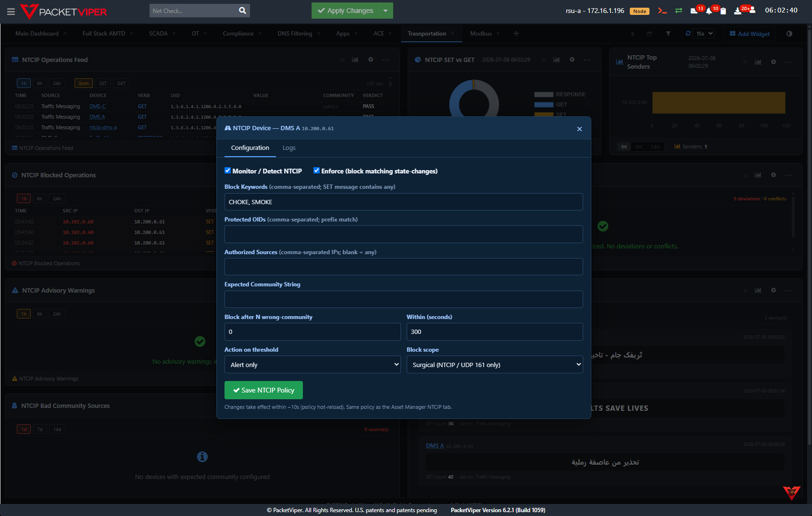Click the green sync arrows icon
The image size is (812, 516).
(x=679, y=11)
